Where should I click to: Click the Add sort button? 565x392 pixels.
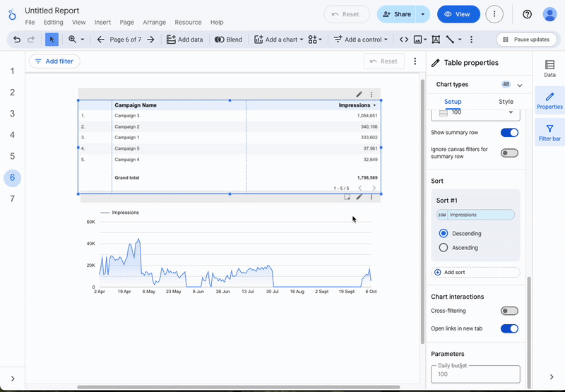pyautogui.click(x=475, y=273)
